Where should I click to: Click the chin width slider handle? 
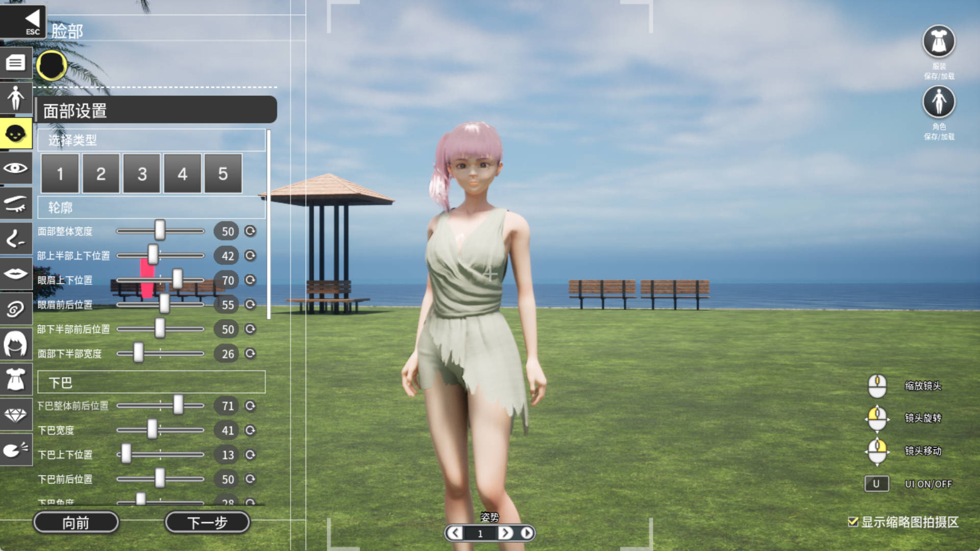click(x=152, y=430)
